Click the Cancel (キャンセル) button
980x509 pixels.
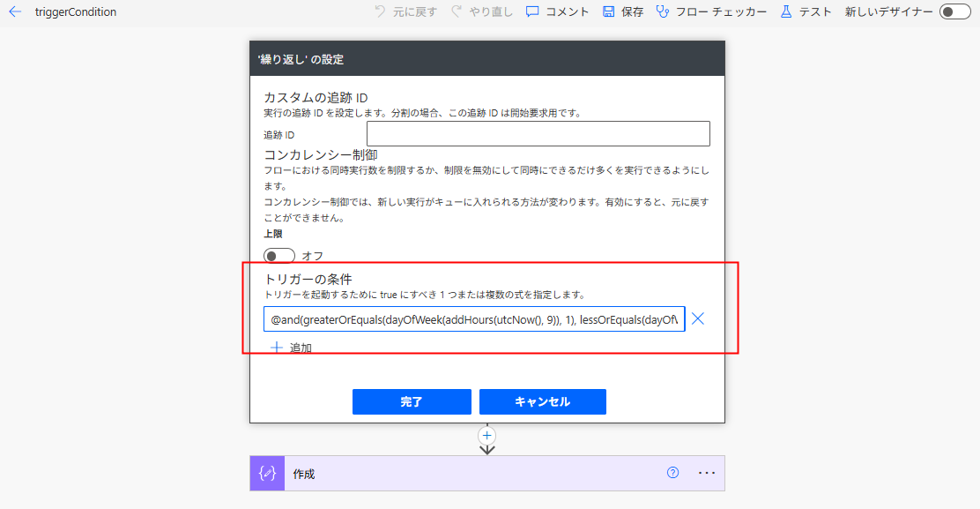coord(542,401)
